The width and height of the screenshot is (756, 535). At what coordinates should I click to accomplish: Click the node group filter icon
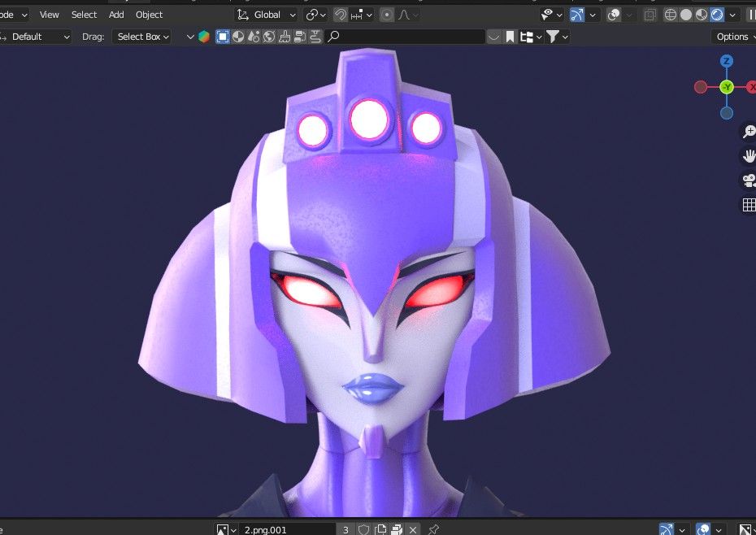[x=300, y=37]
